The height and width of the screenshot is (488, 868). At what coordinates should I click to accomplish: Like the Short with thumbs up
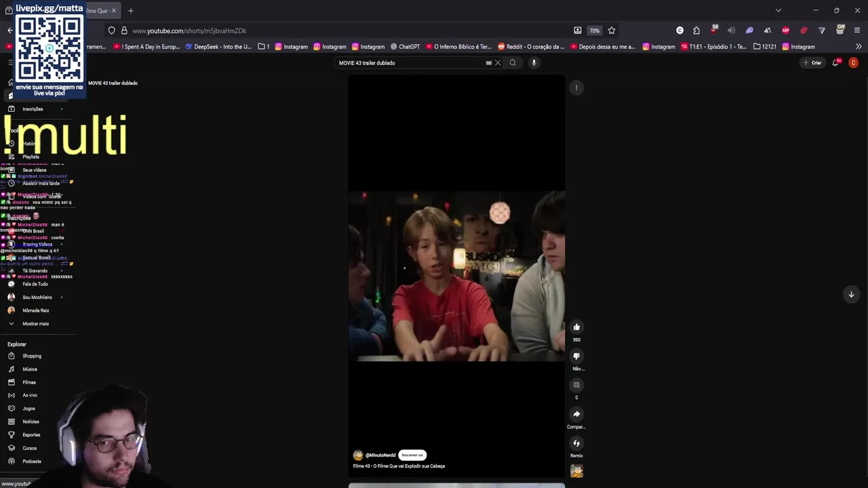coord(576,327)
